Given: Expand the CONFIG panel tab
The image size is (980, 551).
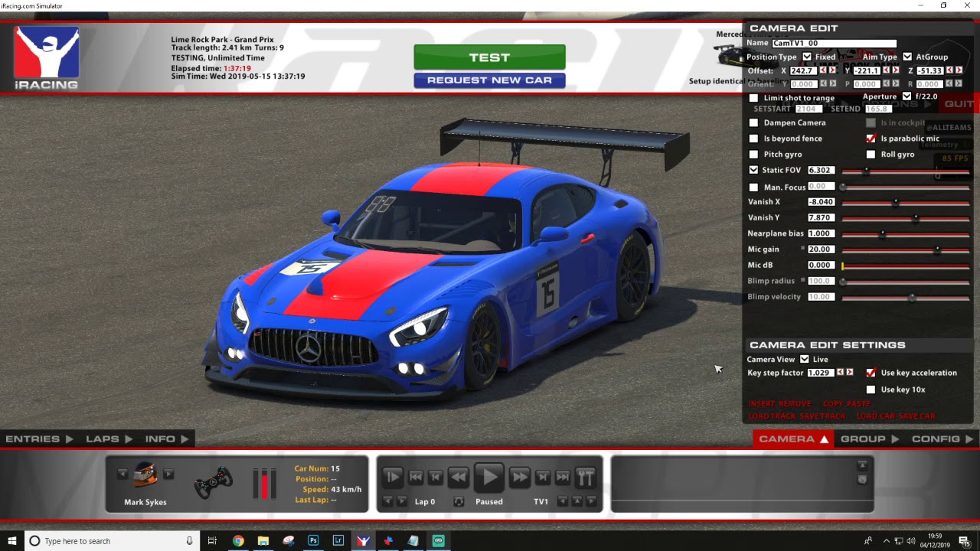Looking at the screenshot, I should tap(942, 439).
